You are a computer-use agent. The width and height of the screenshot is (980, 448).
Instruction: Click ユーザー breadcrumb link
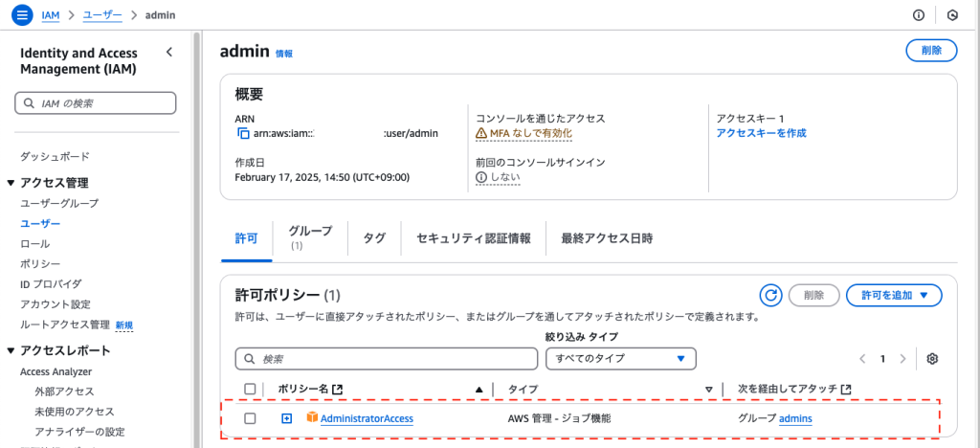tap(102, 15)
